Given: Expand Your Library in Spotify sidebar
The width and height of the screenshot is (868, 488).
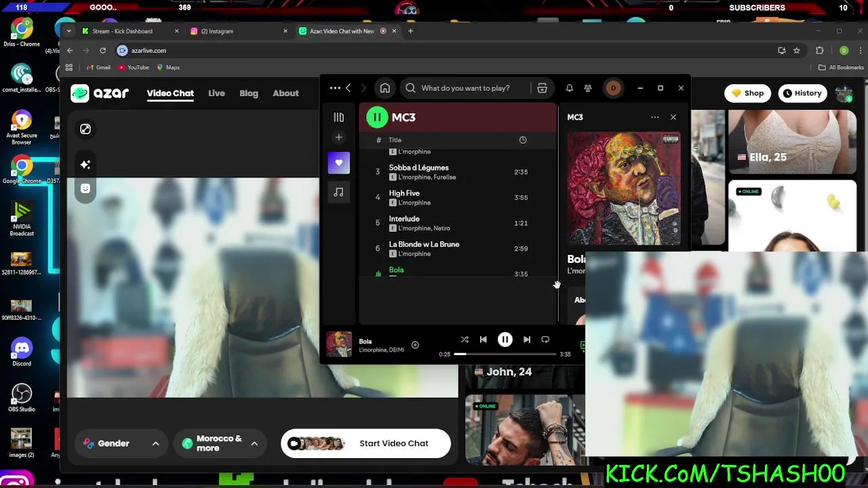Looking at the screenshot, I should (339, 117).
